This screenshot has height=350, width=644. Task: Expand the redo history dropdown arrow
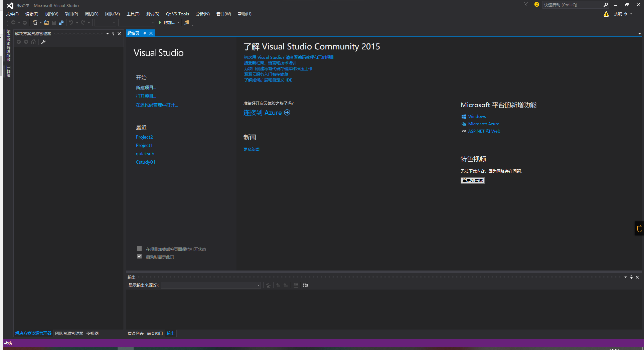(89, 23)
